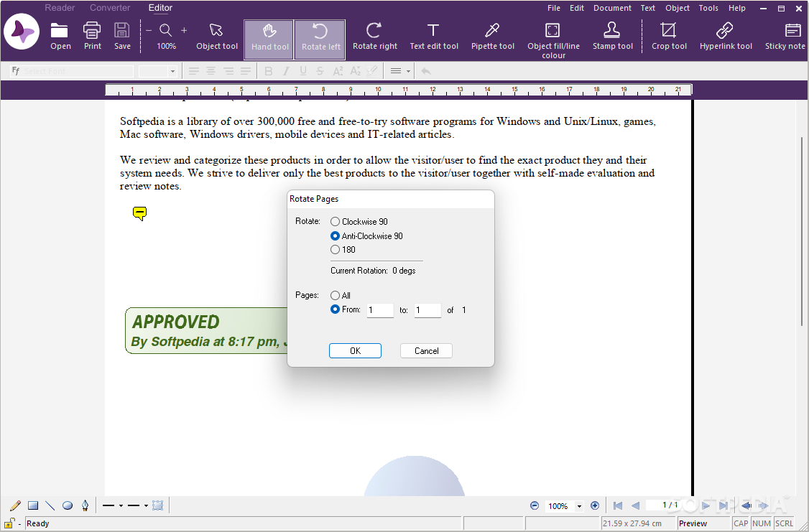The width and height of the screenshot is (809, 532).
Task: Open the Object menu
Action: click(678, 8)
